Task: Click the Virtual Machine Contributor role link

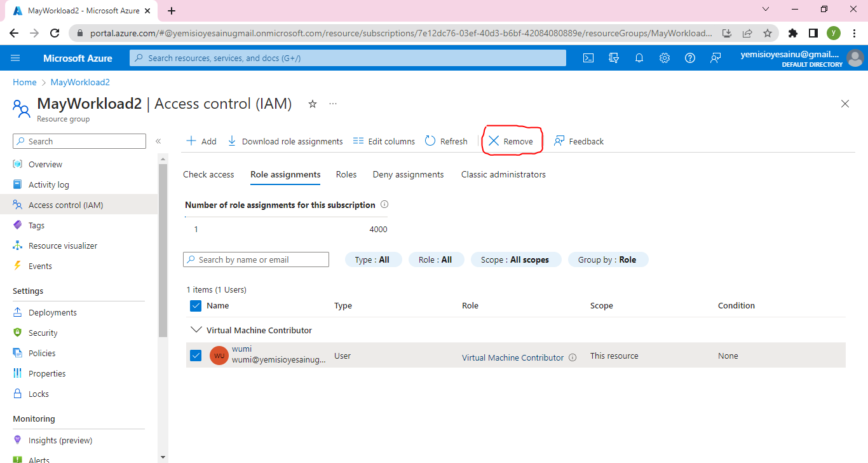Action: [x=512, y=357]
